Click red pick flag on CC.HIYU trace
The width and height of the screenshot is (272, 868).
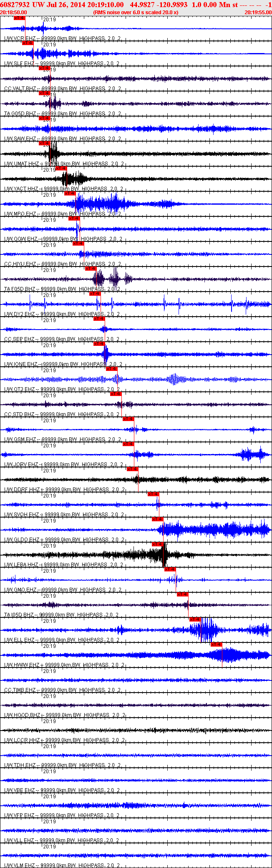(x=78, y=244)
